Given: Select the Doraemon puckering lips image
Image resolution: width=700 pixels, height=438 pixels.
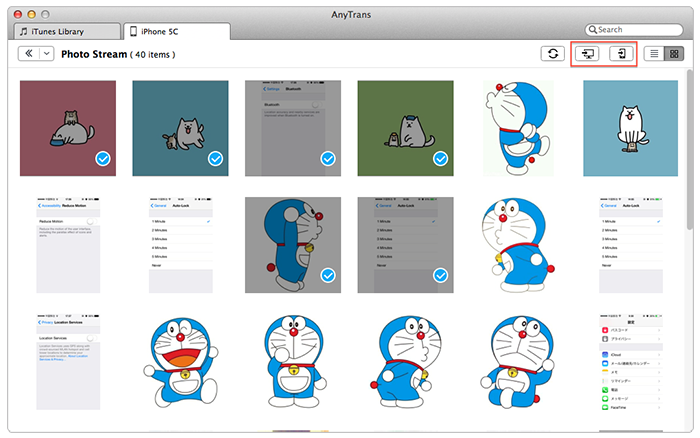Looking at the screenshot, I should (406, 362).
